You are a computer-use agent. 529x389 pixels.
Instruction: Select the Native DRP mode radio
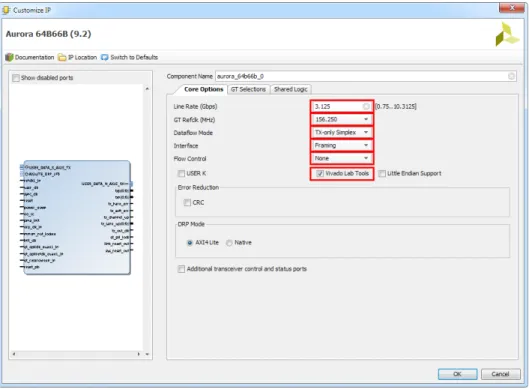tap(229, 243)
